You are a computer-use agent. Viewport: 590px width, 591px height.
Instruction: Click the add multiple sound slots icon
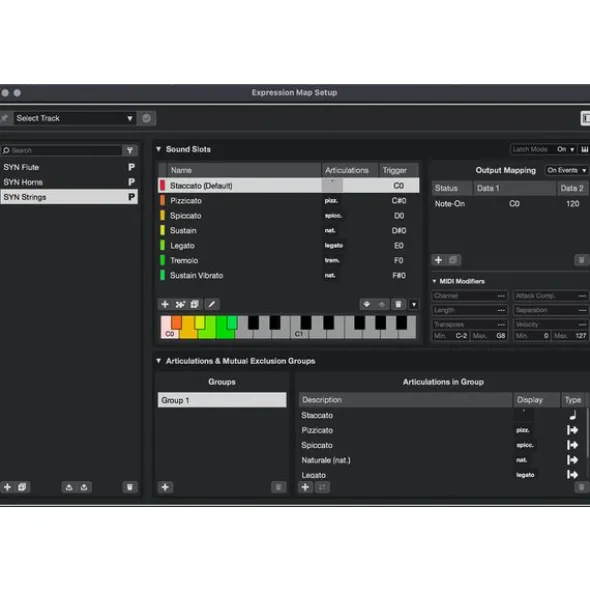click(x=180, y=304)
